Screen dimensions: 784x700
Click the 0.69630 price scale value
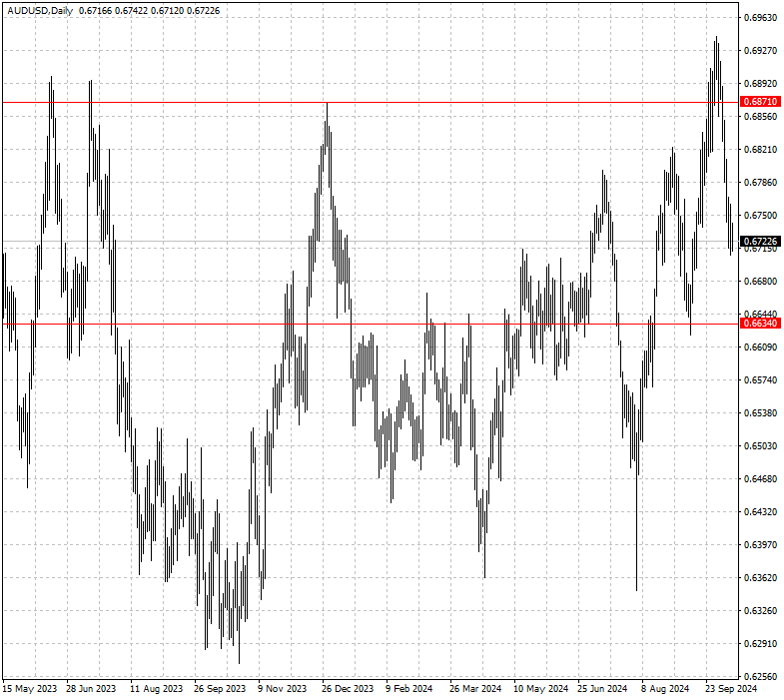click(761, 18)
